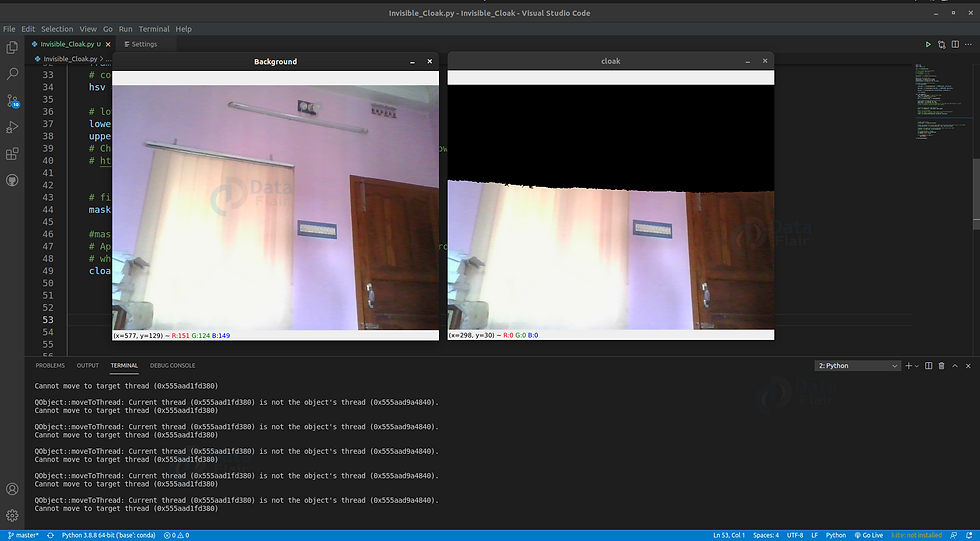The height and width of the screenshot is (541, 980).
Task: Close the Background image window
Action: click(x=429, y=61)
